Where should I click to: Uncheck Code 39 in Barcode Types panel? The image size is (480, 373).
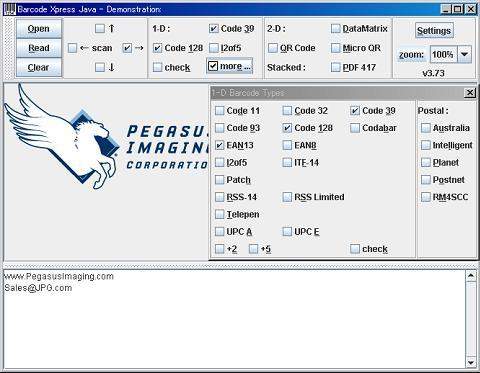[355, 111]
